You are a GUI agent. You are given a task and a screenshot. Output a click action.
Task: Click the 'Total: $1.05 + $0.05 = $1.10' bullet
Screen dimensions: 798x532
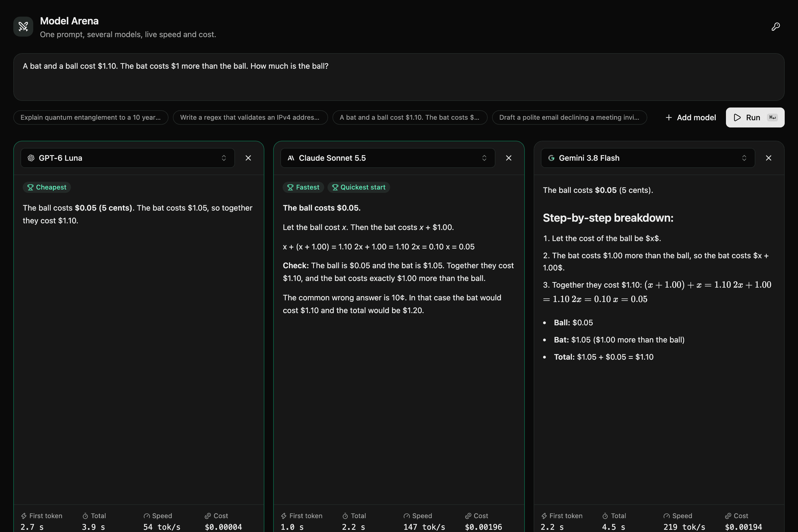tap(603, 357)
